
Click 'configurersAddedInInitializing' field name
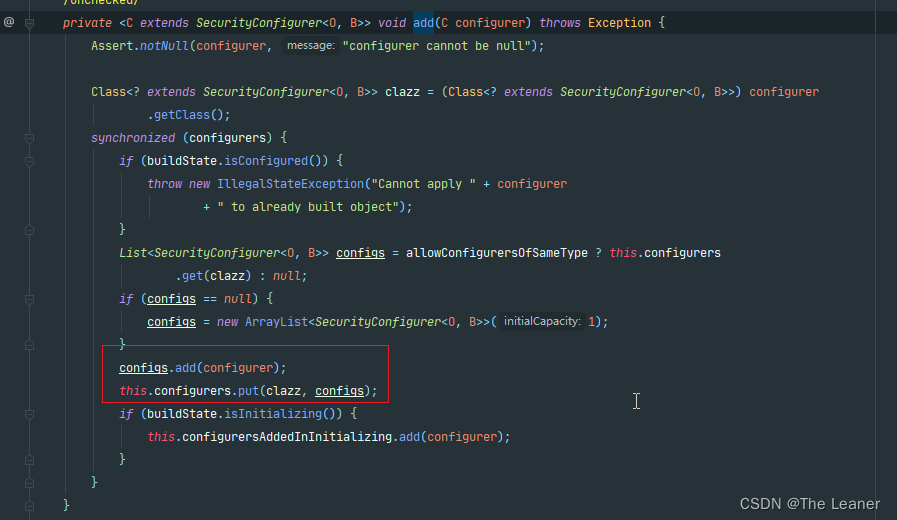tap(287, 436)
